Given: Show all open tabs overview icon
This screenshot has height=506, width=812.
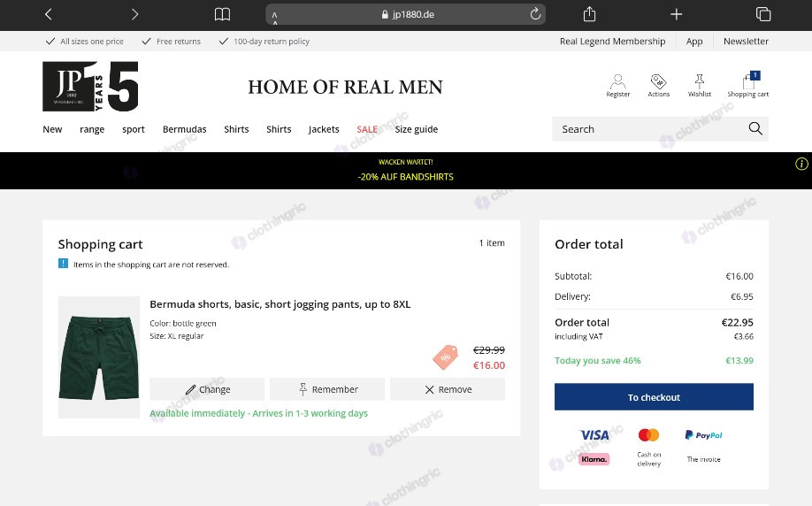Looking at the screenshot, I should (x=763, y=14).
